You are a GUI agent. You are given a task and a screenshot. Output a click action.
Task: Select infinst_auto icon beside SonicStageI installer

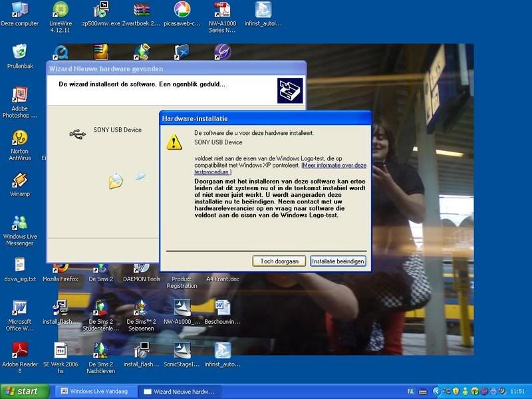(x=223, y=355)
